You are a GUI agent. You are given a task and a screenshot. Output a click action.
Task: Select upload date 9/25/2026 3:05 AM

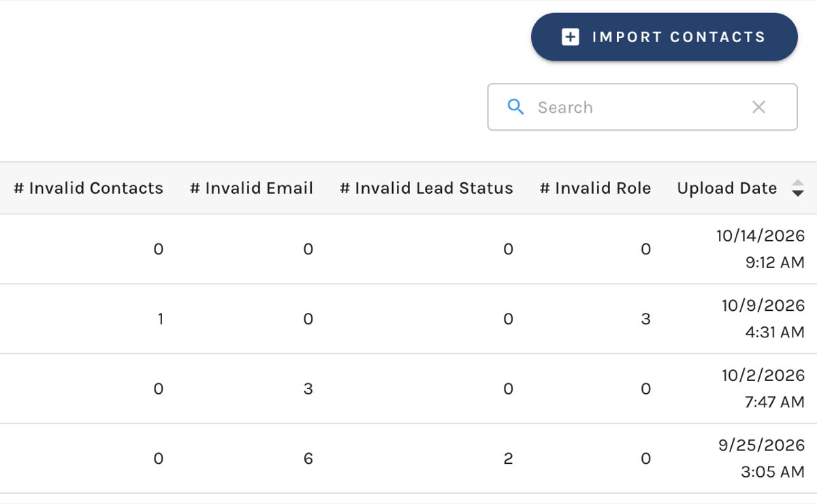(x=762, y=459)
